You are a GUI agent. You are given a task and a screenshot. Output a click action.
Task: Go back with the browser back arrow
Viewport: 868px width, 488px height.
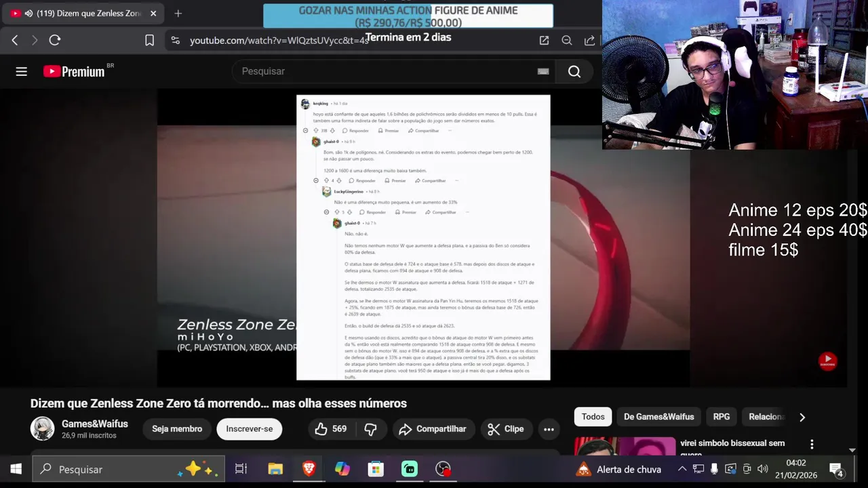coord(15,41)
